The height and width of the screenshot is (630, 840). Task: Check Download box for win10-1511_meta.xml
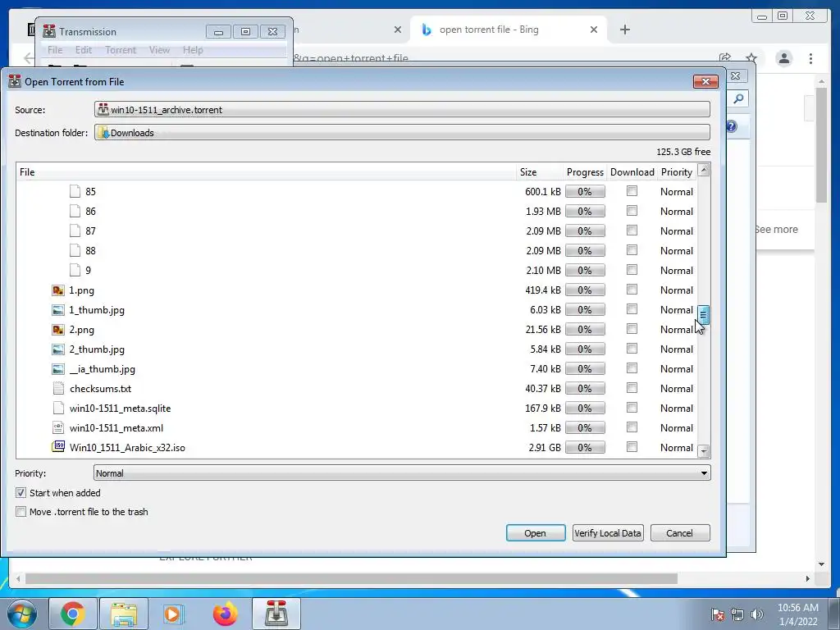(632, 427)
